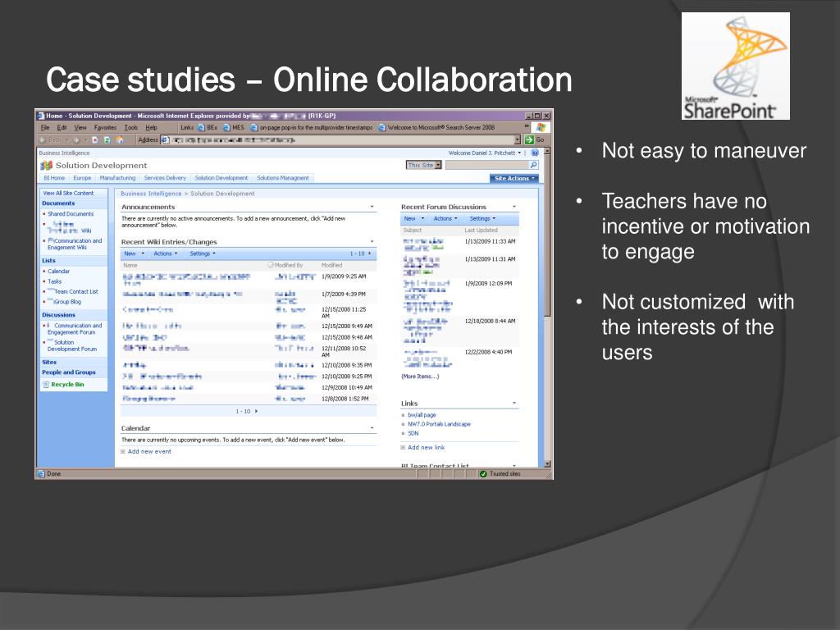Open the Recent Forum Discussions web part menu arrow
This screenshot has height=630, width=840.
pyautogui.click(x=514, y=207)
